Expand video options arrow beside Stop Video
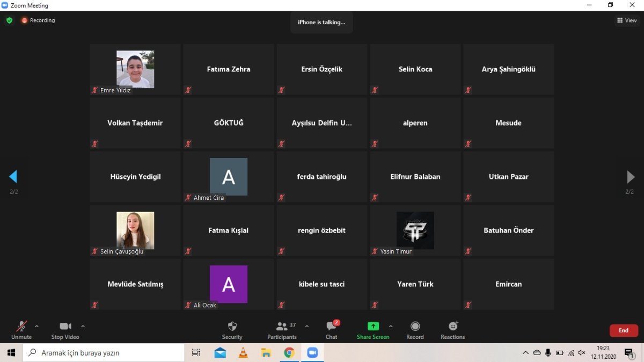This screenshot has width=644, height=362. pos(83,326)
